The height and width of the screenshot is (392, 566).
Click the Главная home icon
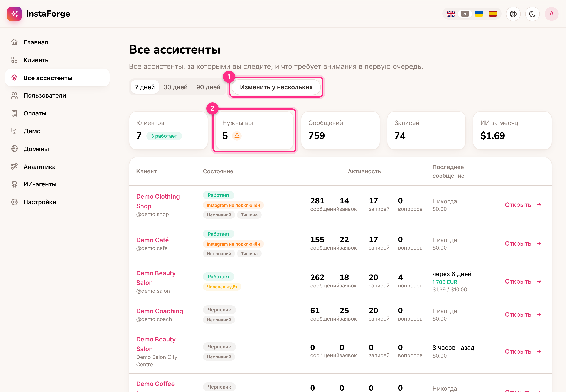[15, 42]
